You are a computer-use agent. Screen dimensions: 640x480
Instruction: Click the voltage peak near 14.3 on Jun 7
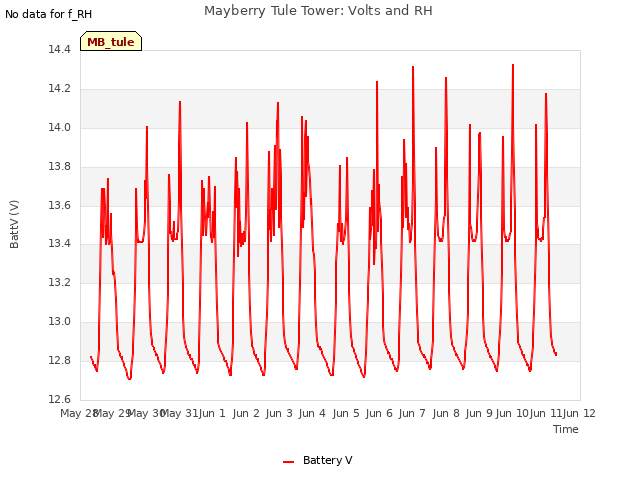click(413, 67)
